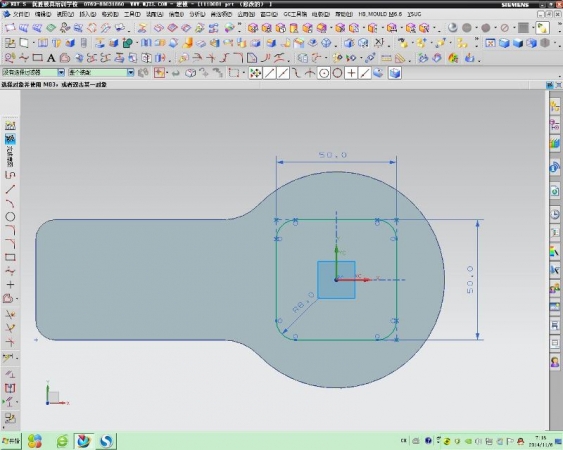Viewport: 563px width, 450px height.
Task: Select the Line tool in sketch sidebar
Action: (x=10, y=189)
